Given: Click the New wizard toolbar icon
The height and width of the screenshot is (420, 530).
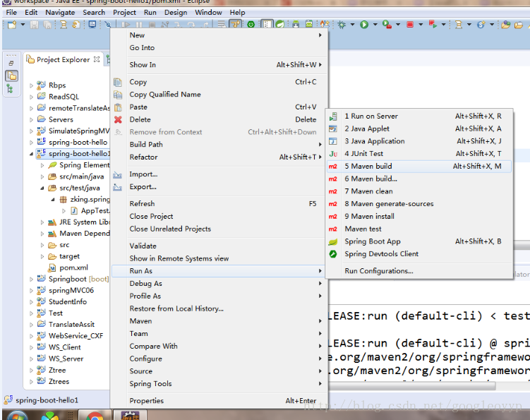Looking at the screenshot, I should pyautogui.click(x=12, y=25).
